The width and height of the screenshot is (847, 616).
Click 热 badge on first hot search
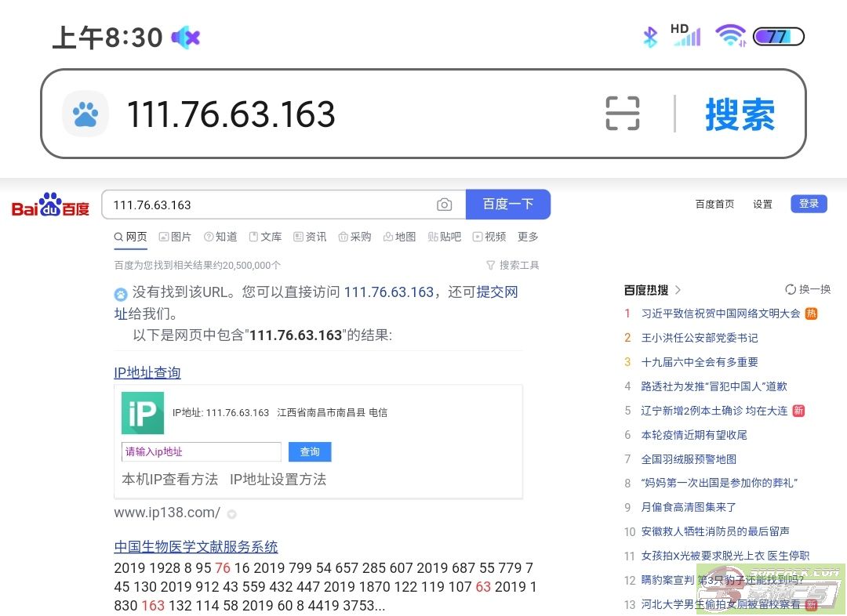(x=811, y=313)
